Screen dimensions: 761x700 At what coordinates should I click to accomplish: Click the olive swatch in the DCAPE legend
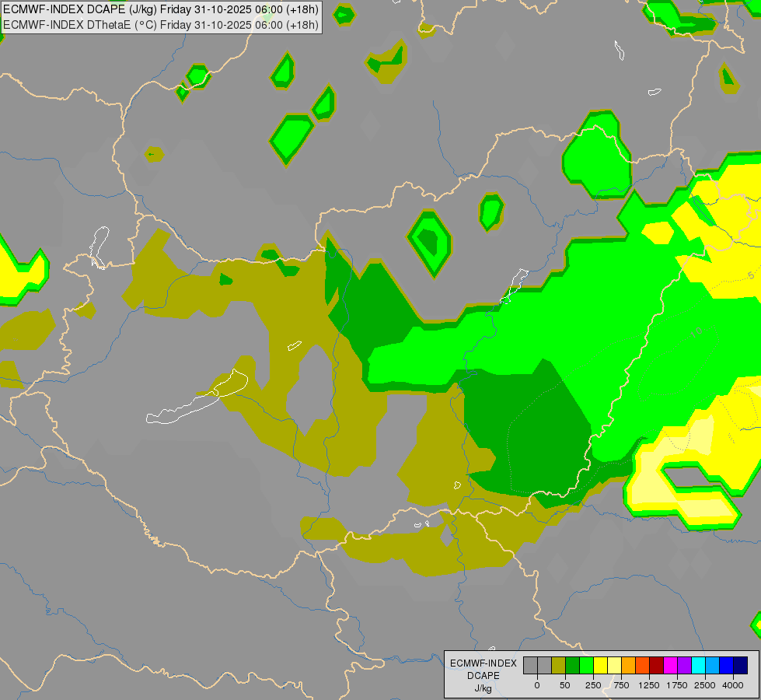pyautogui.click(x=559, y=665)
